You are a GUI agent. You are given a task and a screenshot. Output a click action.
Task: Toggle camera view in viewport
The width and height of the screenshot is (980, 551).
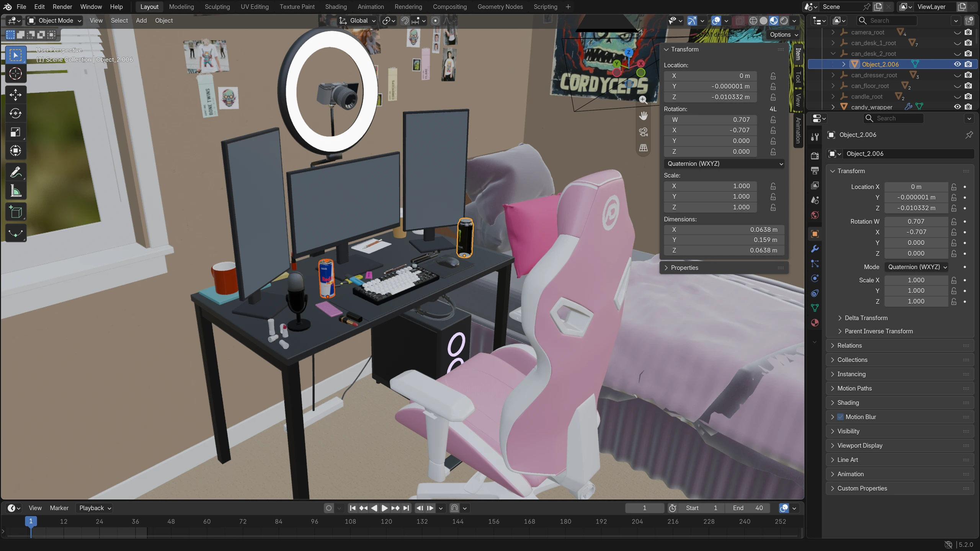click(643, 132)
